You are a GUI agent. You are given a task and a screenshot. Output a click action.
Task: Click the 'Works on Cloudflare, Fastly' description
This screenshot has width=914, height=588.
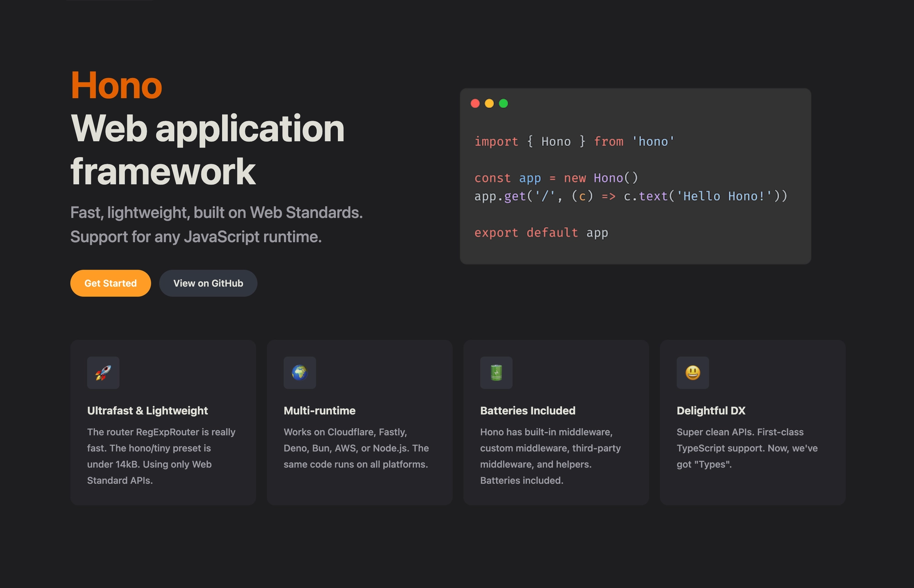tap(356, 448)
